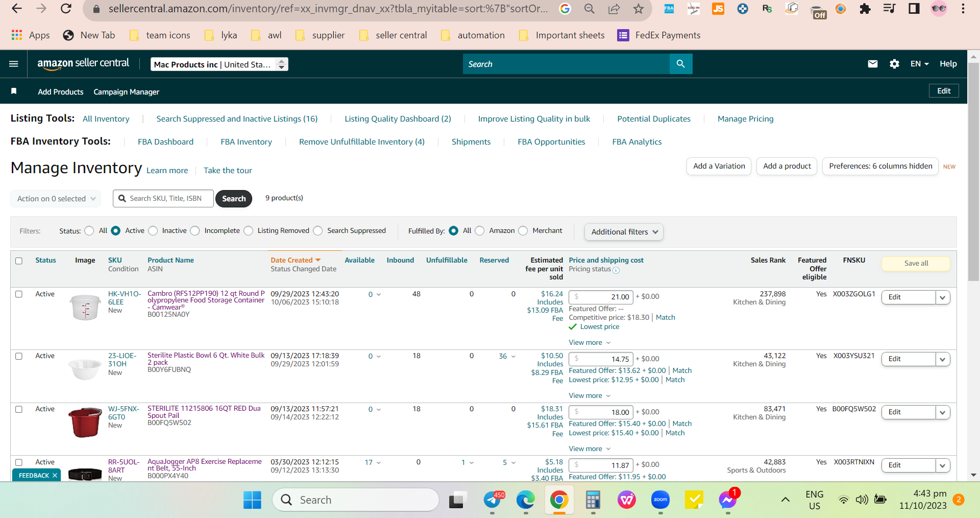This screenshot has height=518, width=980.
Task: Select the All status radio button
Action: pos(89,231)
